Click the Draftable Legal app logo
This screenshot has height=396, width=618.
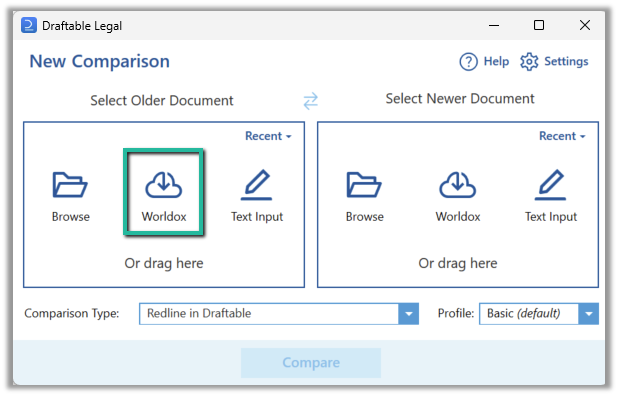pos(29,25)
